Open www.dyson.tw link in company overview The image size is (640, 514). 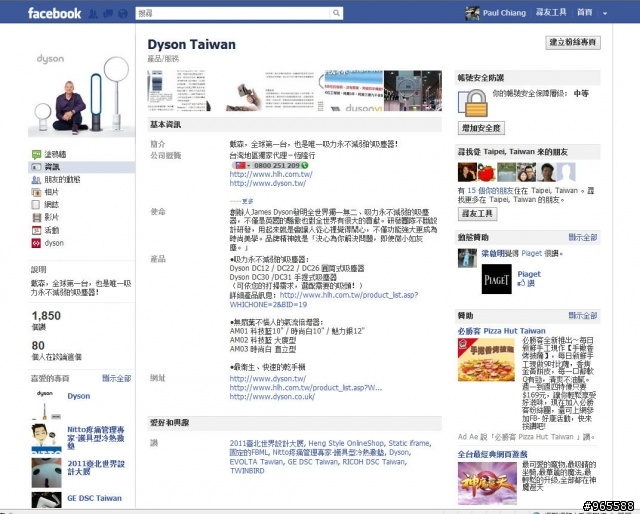click(268, 183)
